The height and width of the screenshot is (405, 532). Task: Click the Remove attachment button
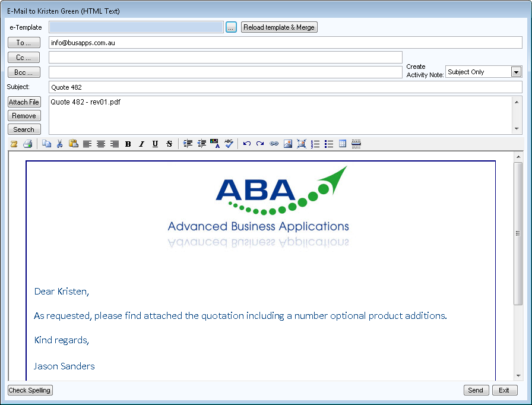tap(24, 116)
